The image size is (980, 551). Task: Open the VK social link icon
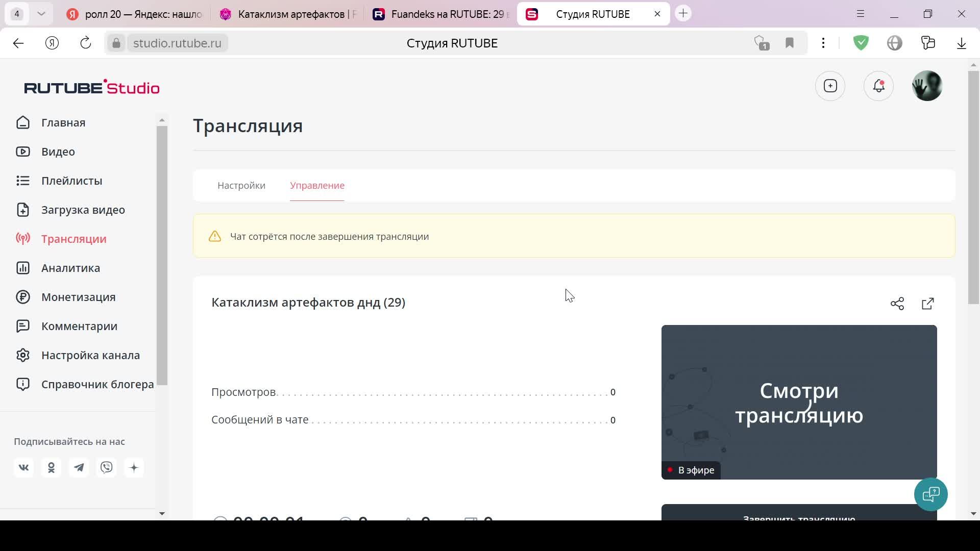coord(23,467)
